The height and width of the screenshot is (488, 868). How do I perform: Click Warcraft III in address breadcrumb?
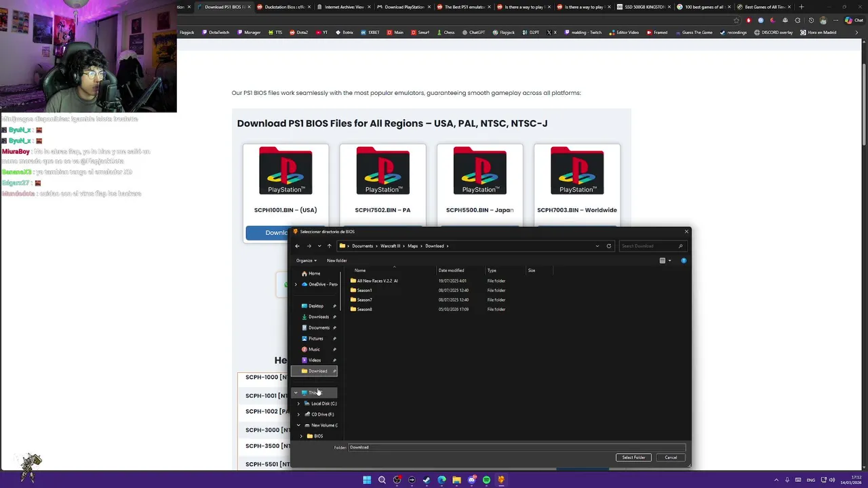390,246
